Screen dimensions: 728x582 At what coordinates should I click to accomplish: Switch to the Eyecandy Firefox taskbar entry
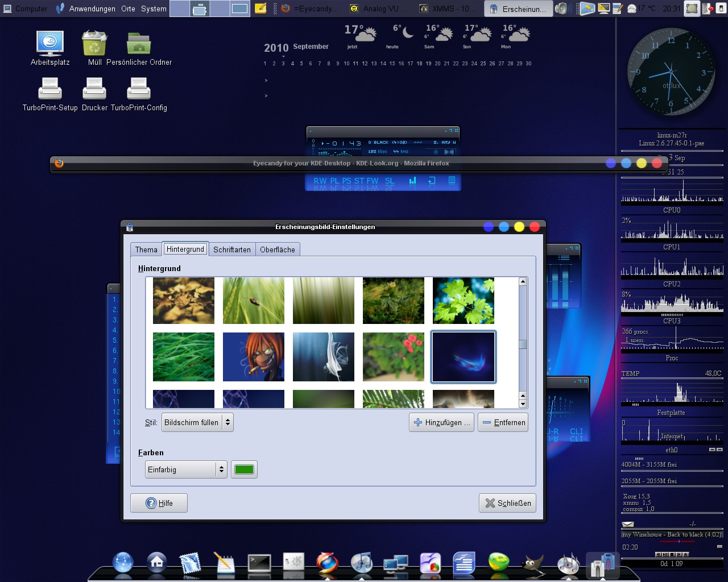tap(311, 9)
